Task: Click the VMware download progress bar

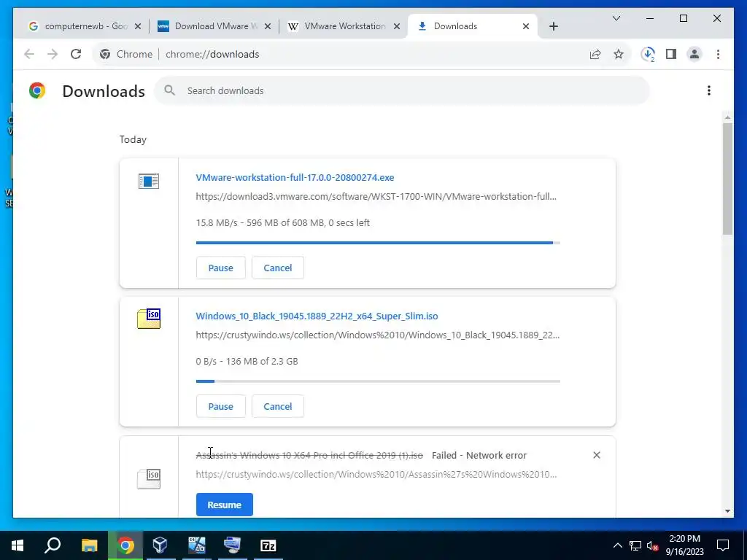Action: [x=378, y=243]
